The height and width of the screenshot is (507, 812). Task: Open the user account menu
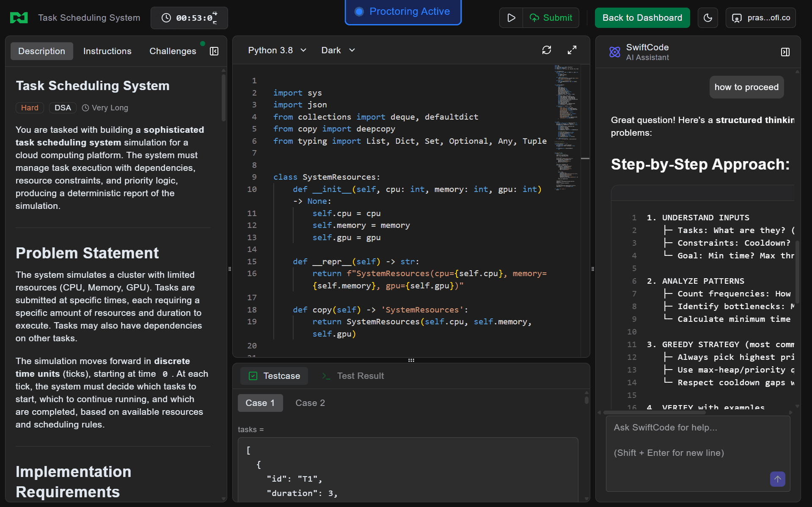click(761, 18)
